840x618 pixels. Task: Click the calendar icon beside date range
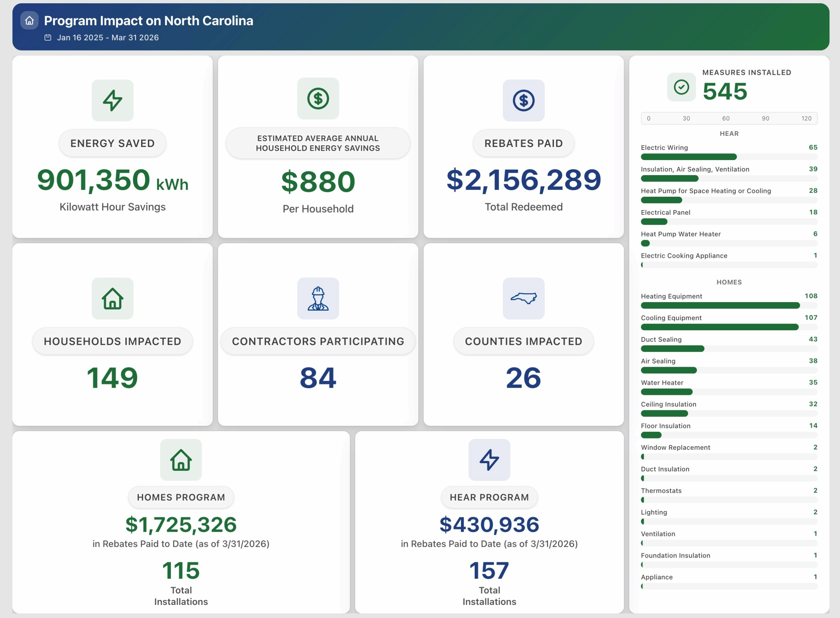point(48,37)
